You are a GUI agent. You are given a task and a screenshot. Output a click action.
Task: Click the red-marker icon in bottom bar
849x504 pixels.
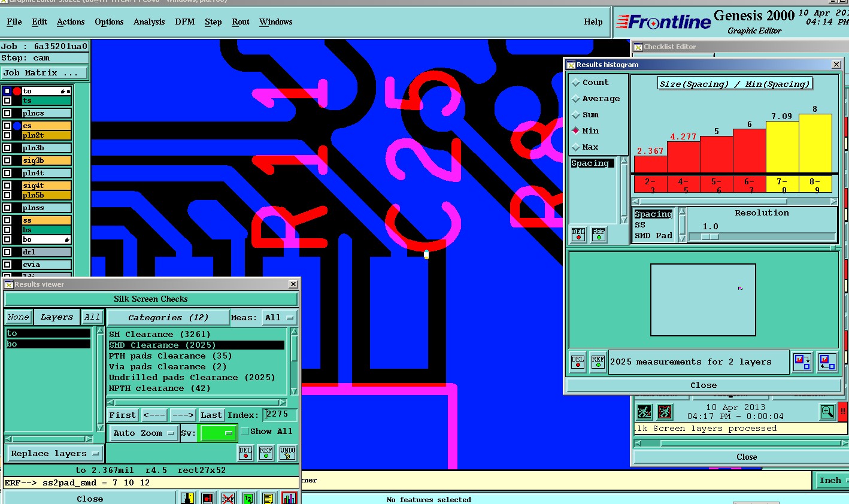click(207, 498)
